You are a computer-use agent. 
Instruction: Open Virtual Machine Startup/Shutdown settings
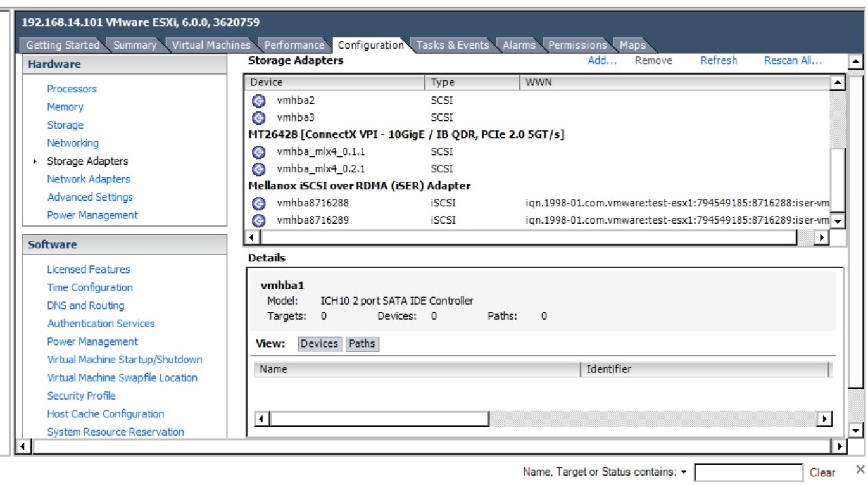pyautogui.click(x=125, y=360)
